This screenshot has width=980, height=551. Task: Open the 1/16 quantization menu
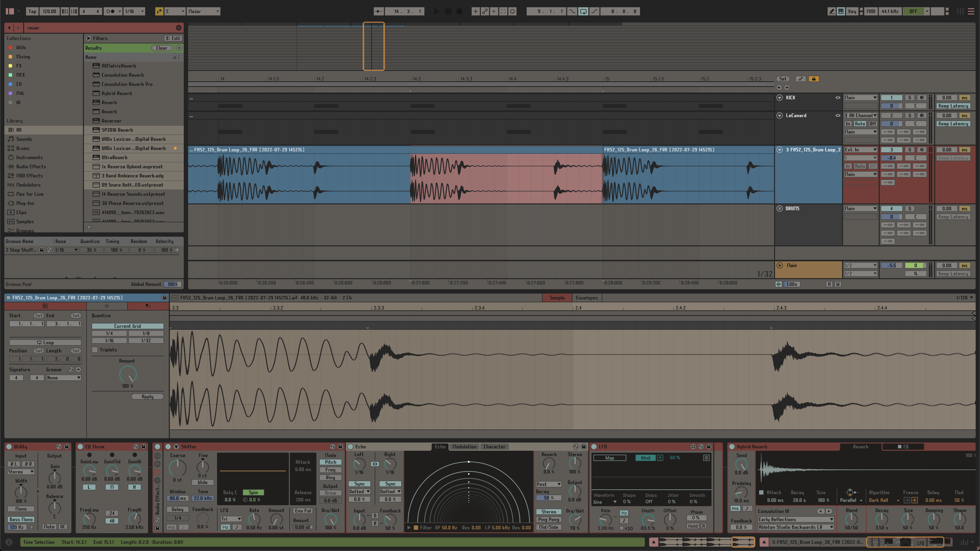(135, 11)
